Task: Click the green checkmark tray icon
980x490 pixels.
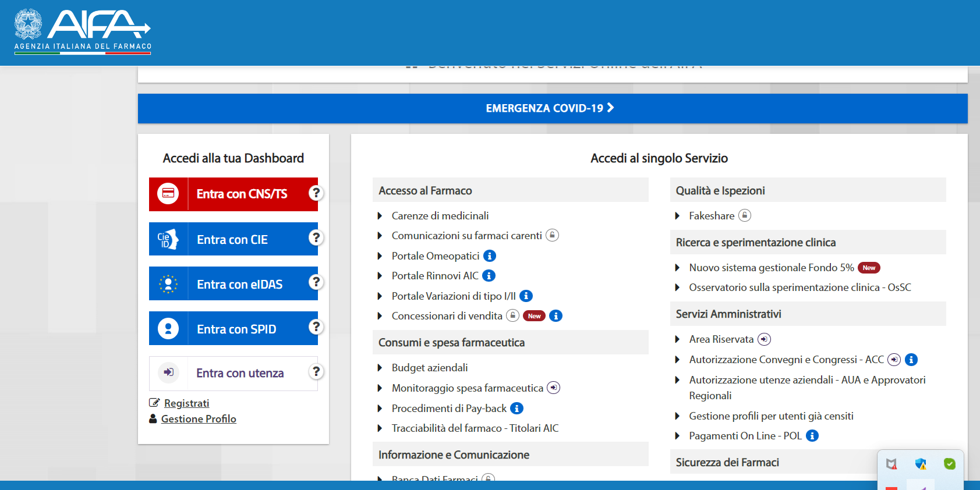Action: 950,464
